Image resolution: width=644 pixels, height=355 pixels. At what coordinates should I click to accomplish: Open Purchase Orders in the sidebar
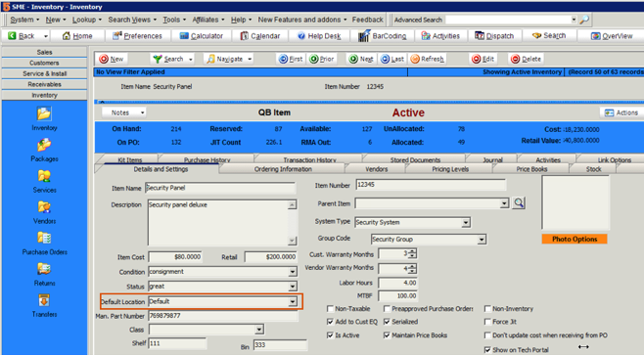pos(44,243)
